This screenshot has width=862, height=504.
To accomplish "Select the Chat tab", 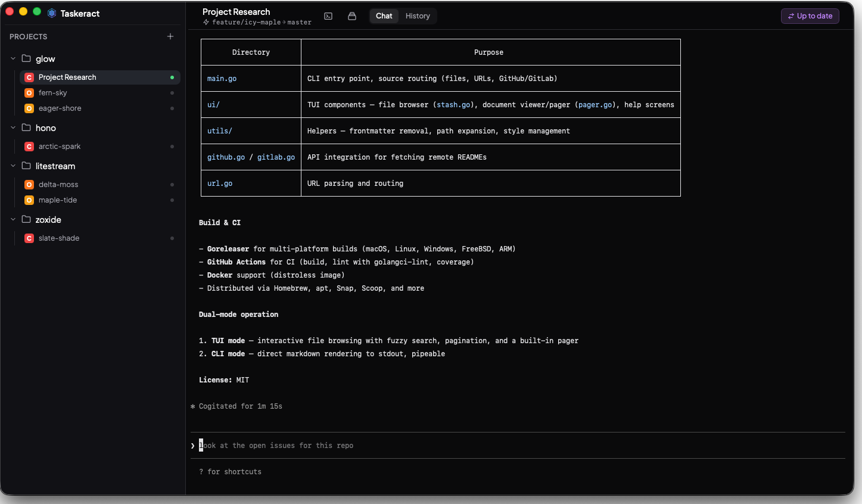I will pyautogui.click(x=384, y=16).
